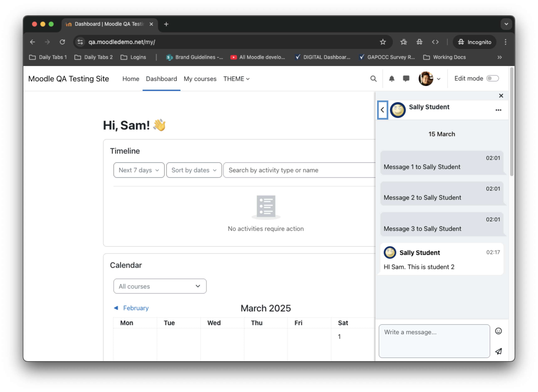Reload the page in the browser
Screen dimensions: 538x392
tap(62, 42)
